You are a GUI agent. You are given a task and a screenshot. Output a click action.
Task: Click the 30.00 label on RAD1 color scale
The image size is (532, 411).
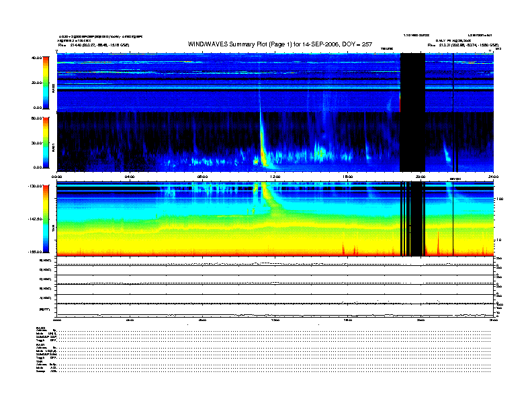(x=36, y=143)
